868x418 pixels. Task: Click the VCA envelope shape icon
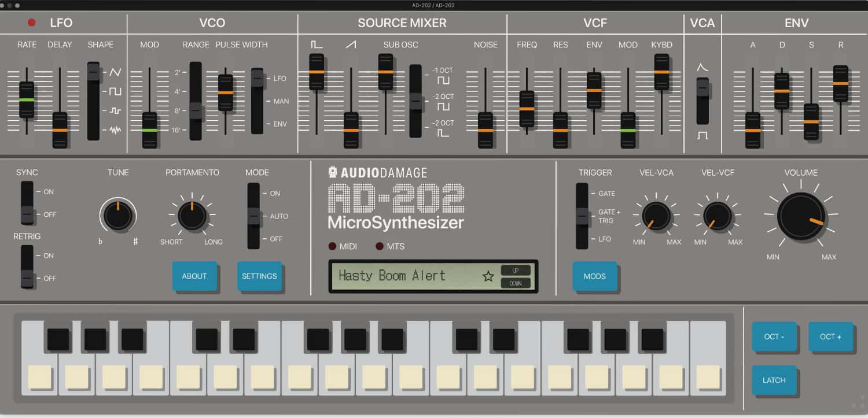703,68
